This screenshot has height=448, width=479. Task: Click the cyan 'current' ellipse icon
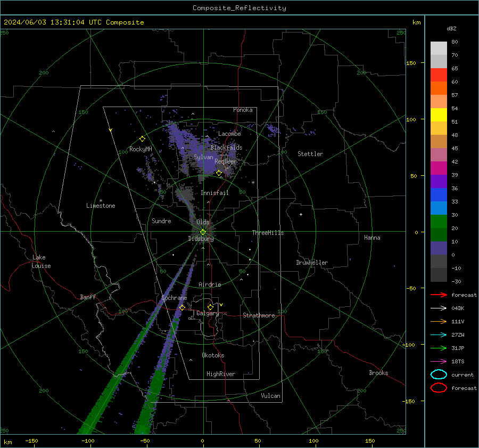(439, 374)
